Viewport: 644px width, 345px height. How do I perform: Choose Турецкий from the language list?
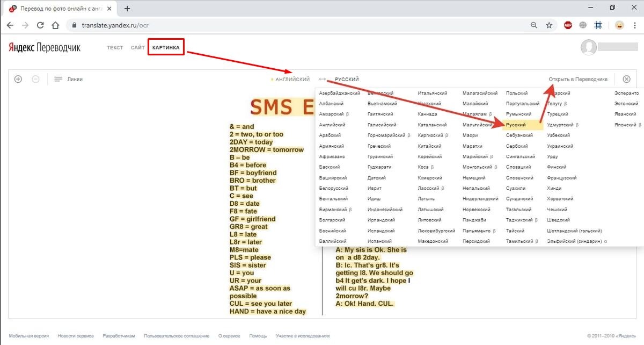pyautogui.click(x=558, y=114)
